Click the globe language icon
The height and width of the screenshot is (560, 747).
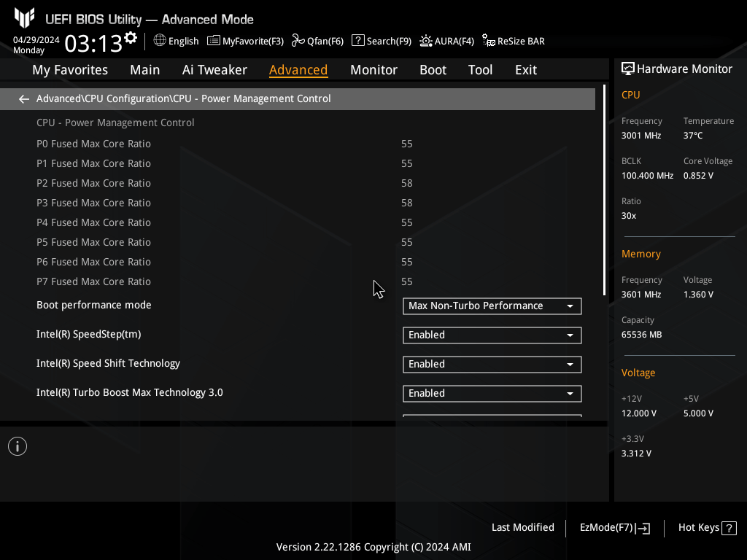click(x=160, y=41)
